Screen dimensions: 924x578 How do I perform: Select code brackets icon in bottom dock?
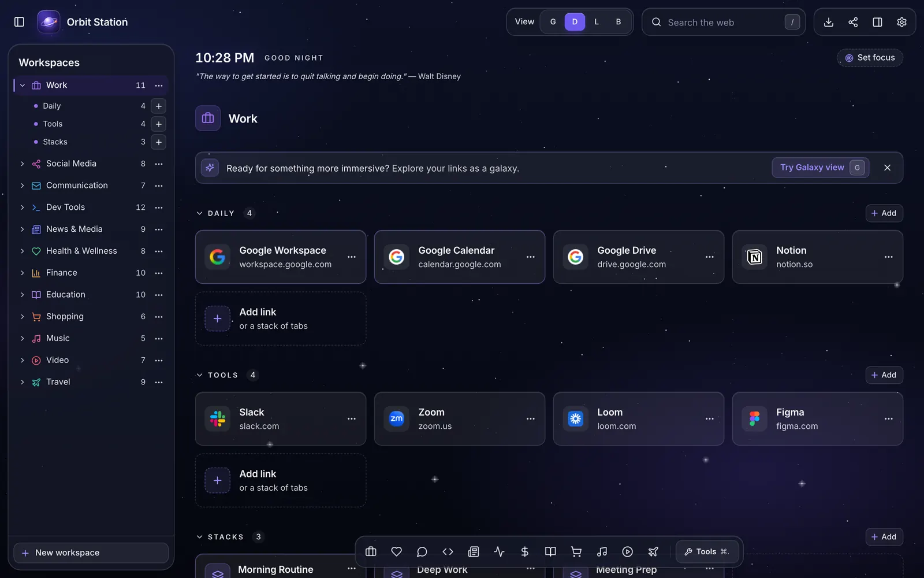coord(448,552)
